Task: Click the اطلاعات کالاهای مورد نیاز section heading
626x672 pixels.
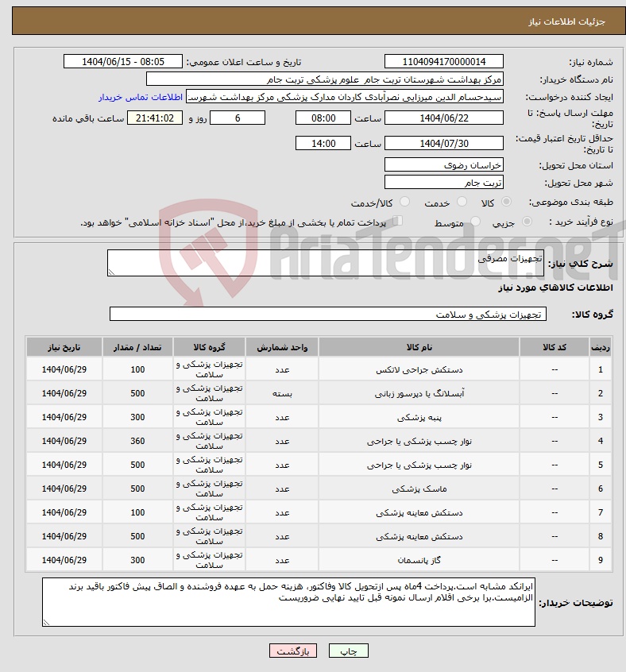Action: (555, 288)
